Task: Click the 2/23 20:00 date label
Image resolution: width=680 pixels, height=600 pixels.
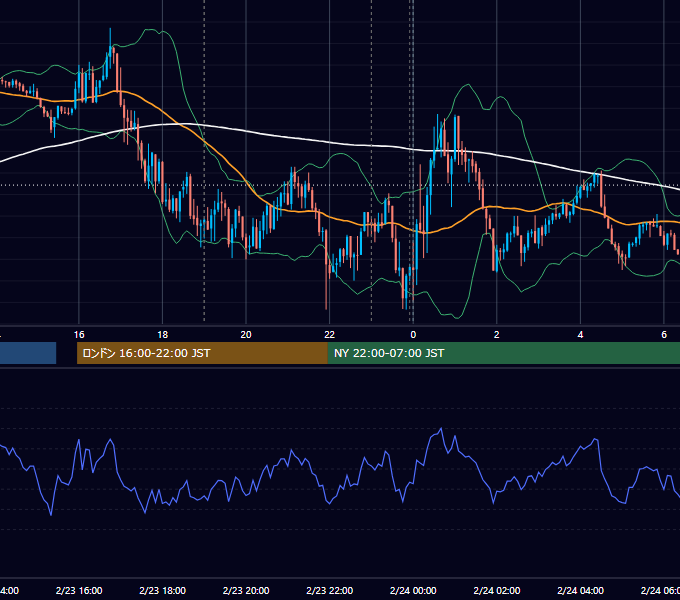Action: (x=246, y=590)
